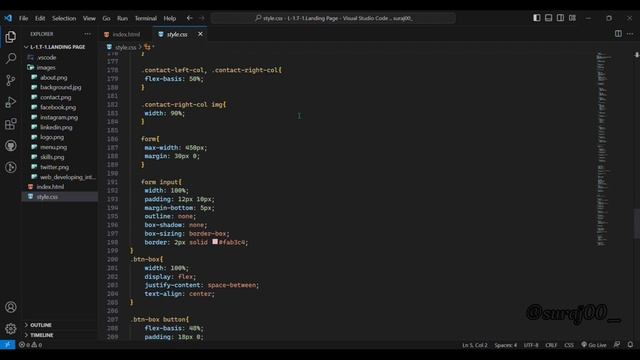Change encoding via UTF-8

click(x=531, y=345)
